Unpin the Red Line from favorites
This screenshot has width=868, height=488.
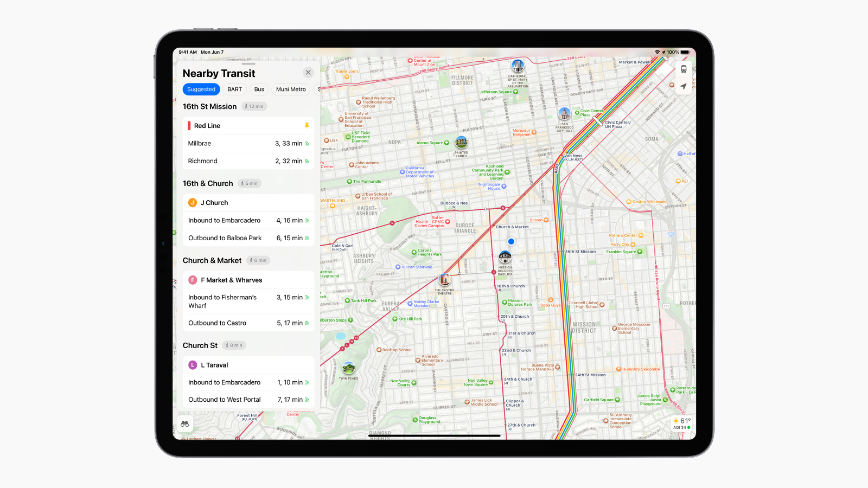click(307, 125)
